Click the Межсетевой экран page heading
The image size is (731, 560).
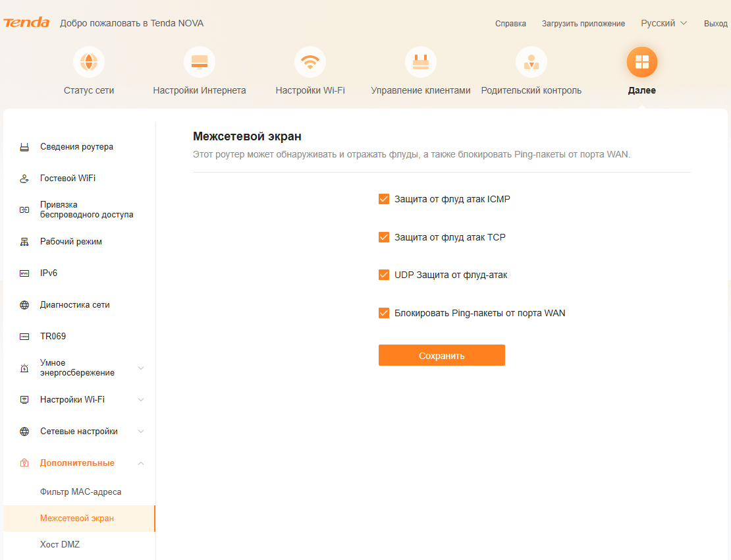click(247, 136)
